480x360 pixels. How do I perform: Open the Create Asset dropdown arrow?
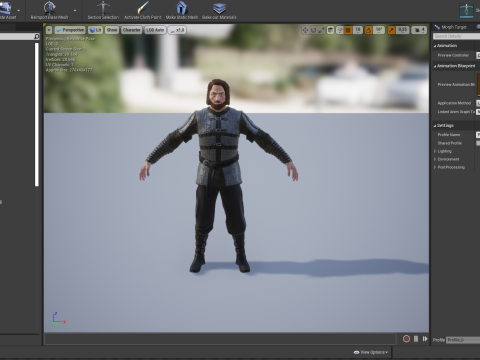click(18, 10)
